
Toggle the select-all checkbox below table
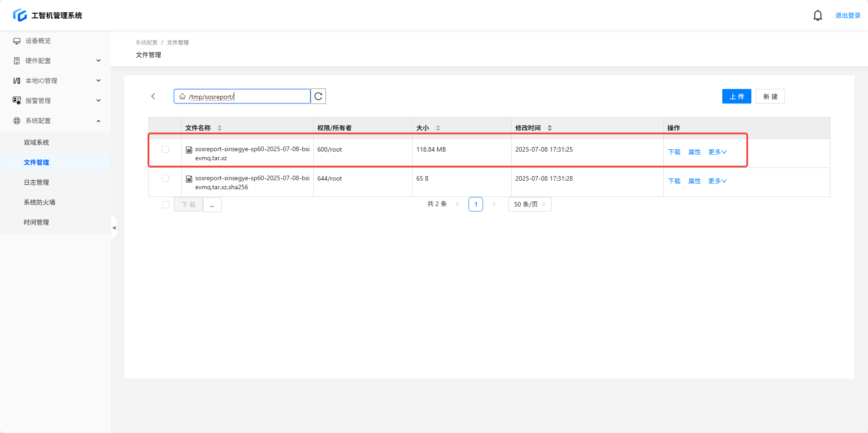[x=166, y=205]
